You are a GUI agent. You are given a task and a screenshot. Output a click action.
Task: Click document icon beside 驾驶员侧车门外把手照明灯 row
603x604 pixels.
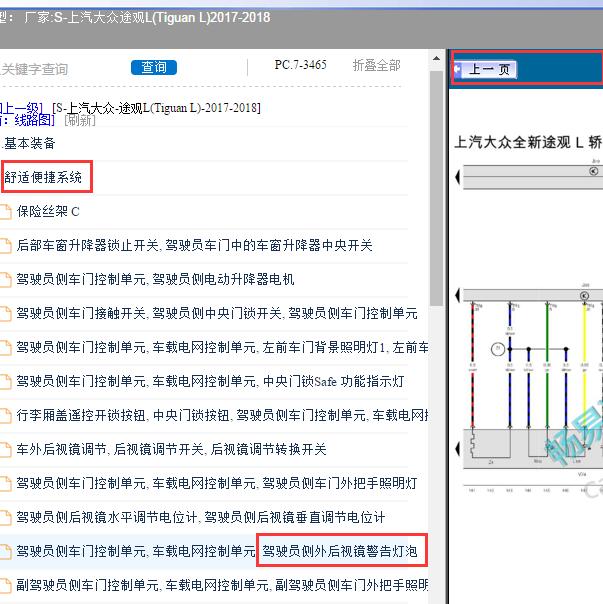click(5, 483)
